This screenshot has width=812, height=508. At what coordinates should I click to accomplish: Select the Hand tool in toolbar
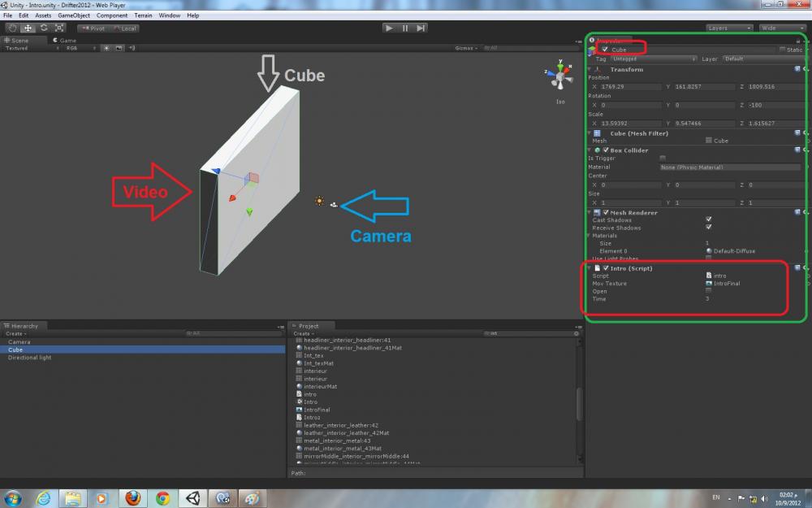coord(12,28)
